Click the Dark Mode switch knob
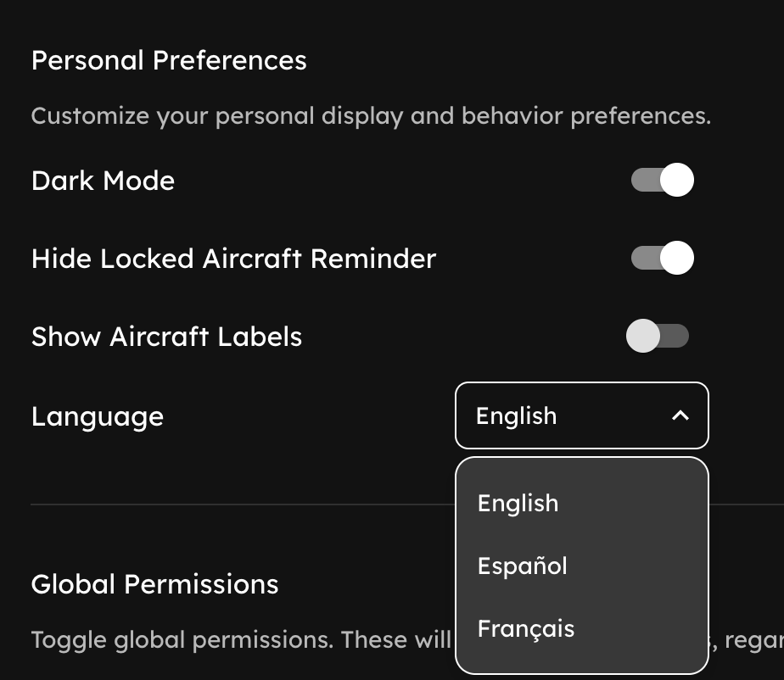 [x=675, y=180]
